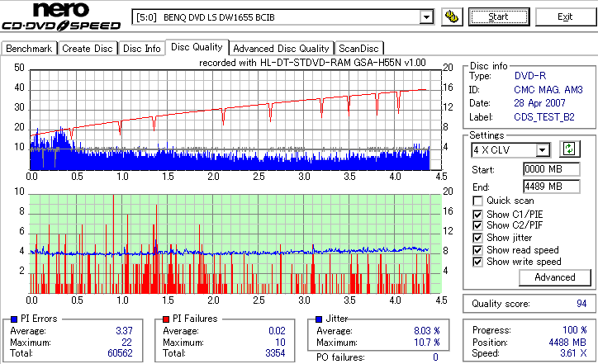
Task: Click PI Errors average 3.37
Action: point(125,331)
